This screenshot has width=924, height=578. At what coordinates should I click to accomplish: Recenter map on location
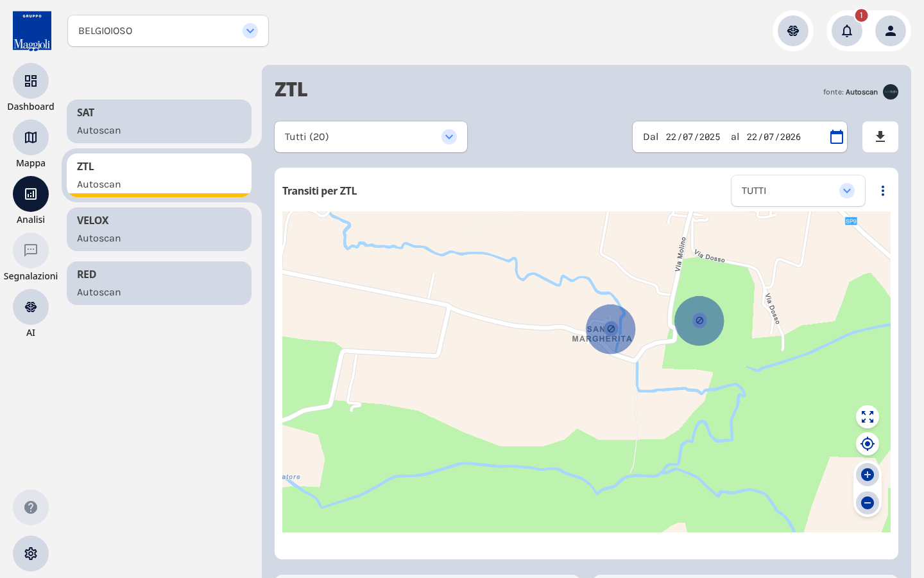pos(868,444)
